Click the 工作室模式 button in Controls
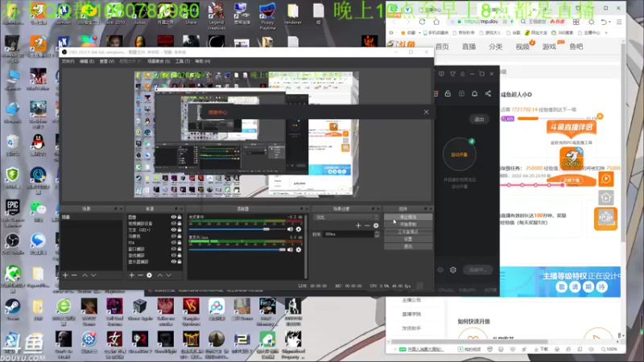The image size is (644, 362). pos(408,232)
